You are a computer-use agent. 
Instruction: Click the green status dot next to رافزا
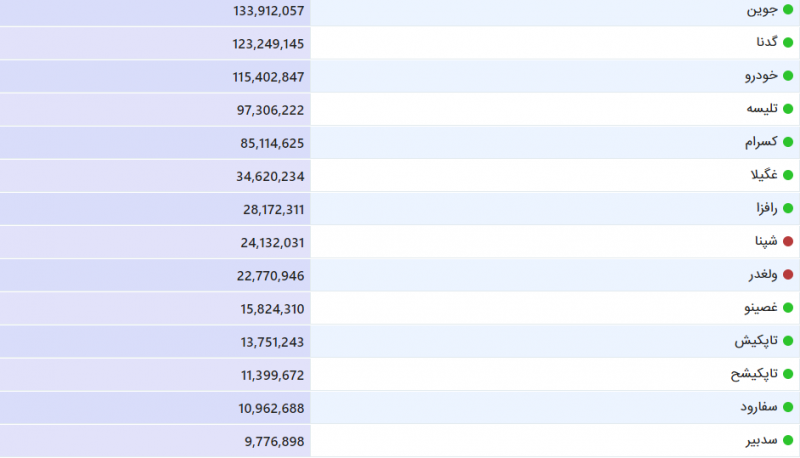[788, 208]
